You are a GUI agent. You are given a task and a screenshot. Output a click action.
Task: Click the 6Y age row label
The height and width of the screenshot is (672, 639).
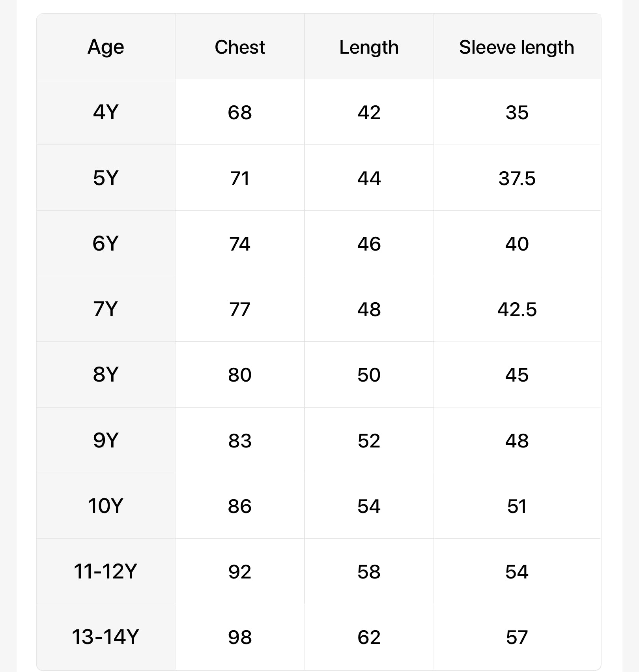[x=106, y=243]
